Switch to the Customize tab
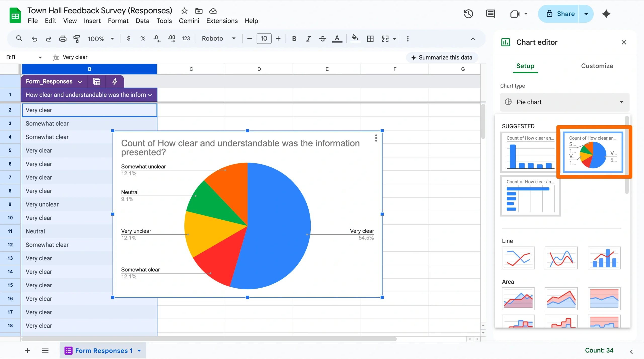 pyautogui.click(x=597, y=66)
